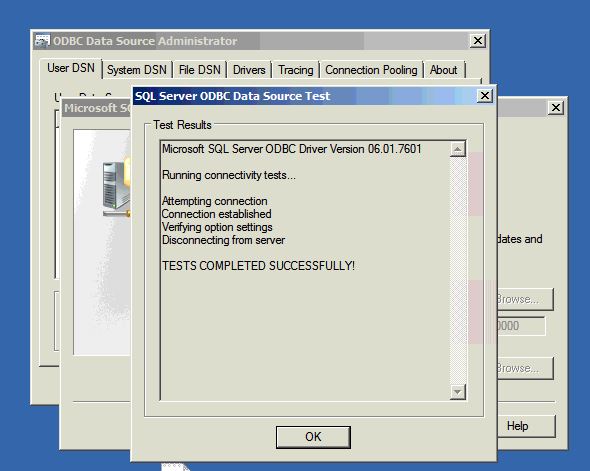
Task: Select the User DSN tab
Action: (x=71, y=68)
